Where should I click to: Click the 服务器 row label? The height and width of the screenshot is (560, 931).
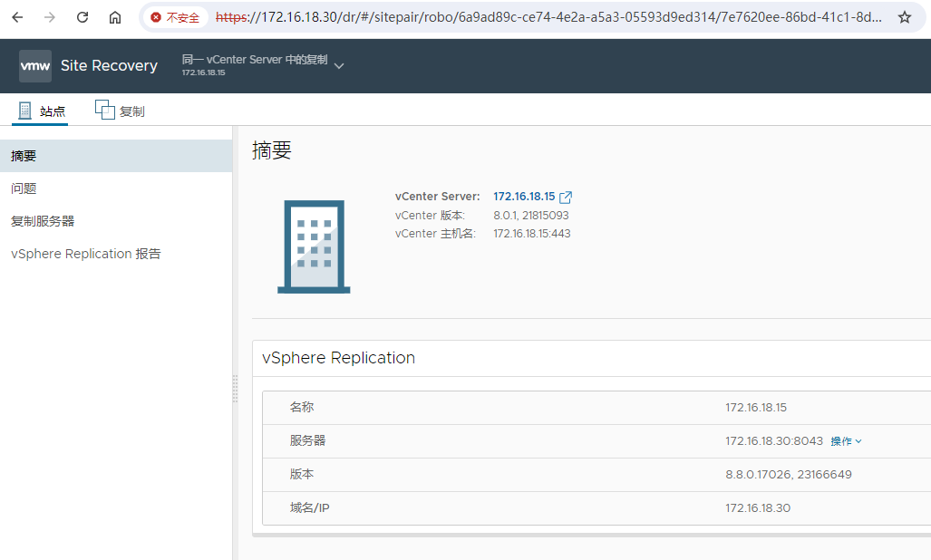[307, 440]
